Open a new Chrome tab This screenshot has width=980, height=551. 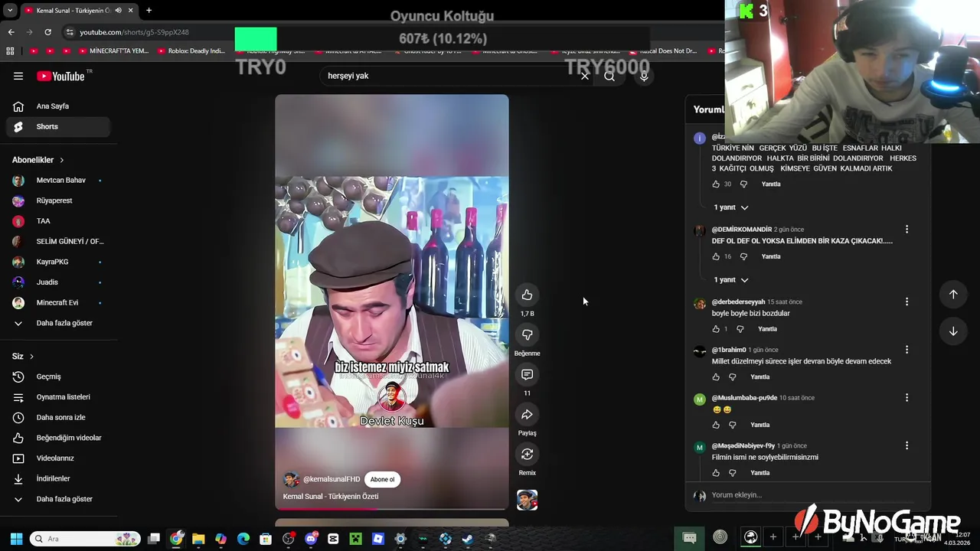149,11
